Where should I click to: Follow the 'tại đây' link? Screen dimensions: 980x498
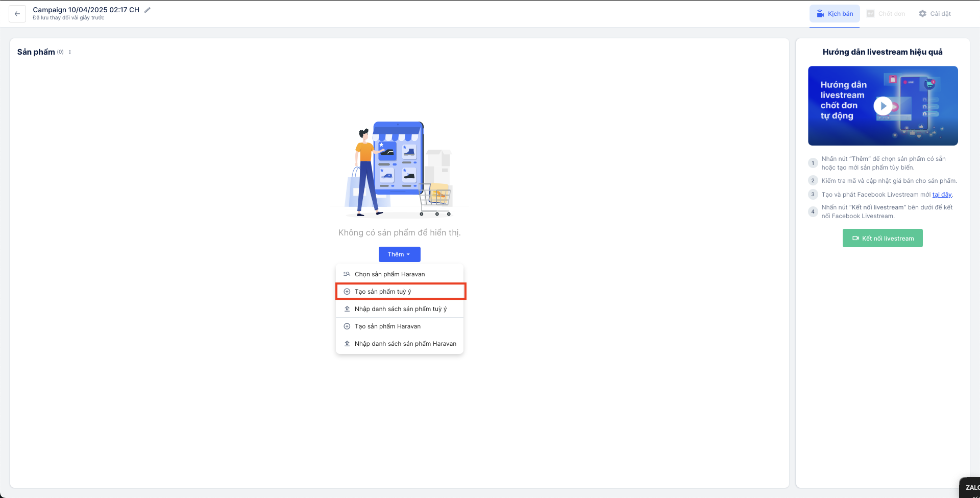click(x=942, y=195)
